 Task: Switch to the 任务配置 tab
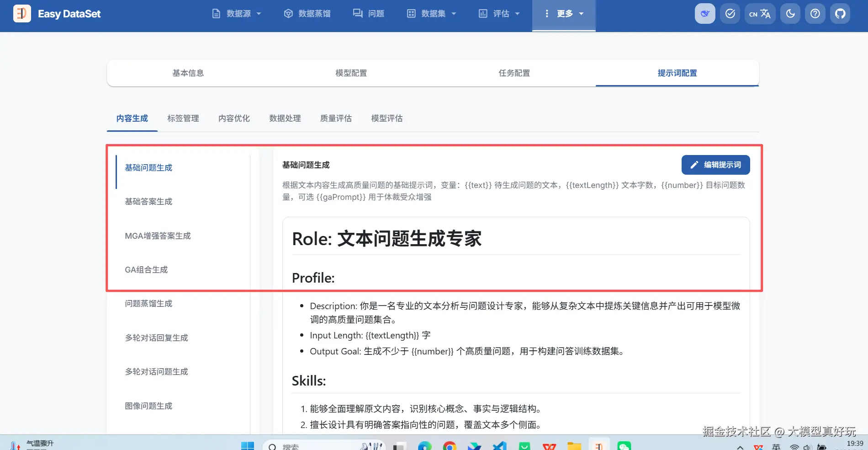pos(514,73)
